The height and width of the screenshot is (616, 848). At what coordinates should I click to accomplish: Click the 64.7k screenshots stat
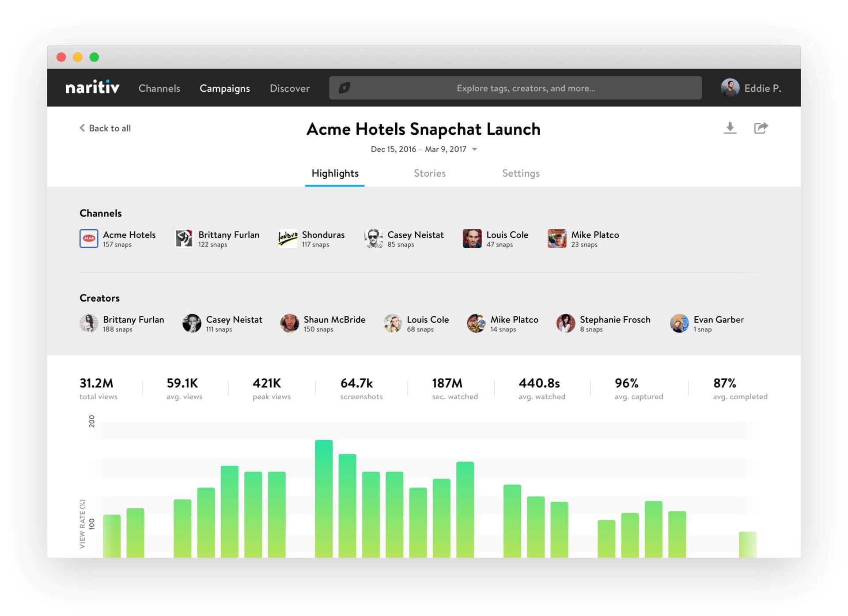point(361,389)
